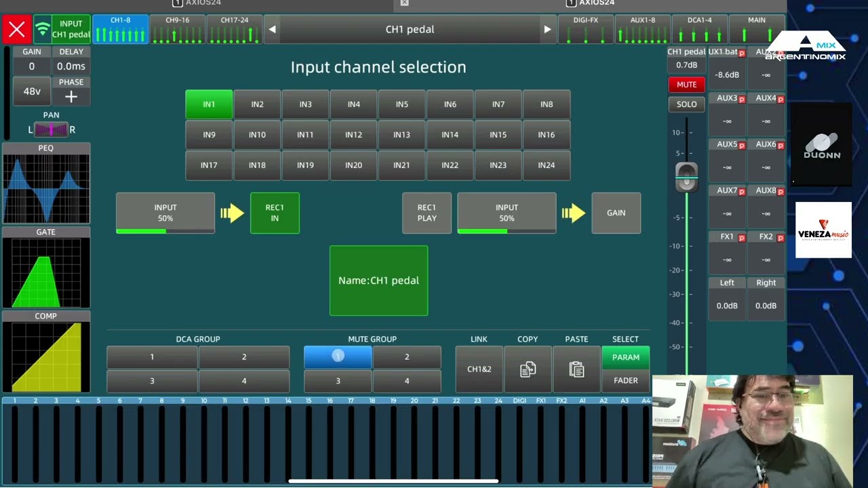Open the DCA1-4 tab
This screenshot has height=488, width=868.
[700, 29]
